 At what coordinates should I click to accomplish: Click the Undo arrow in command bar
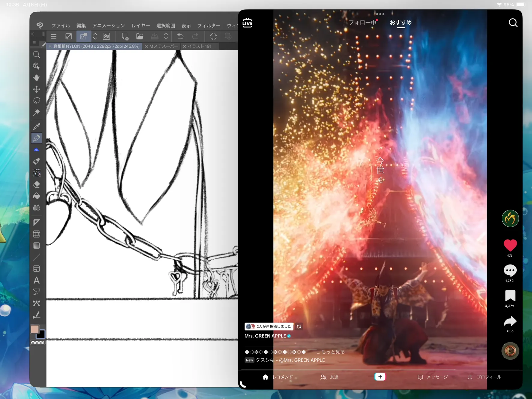pos(180,36)
